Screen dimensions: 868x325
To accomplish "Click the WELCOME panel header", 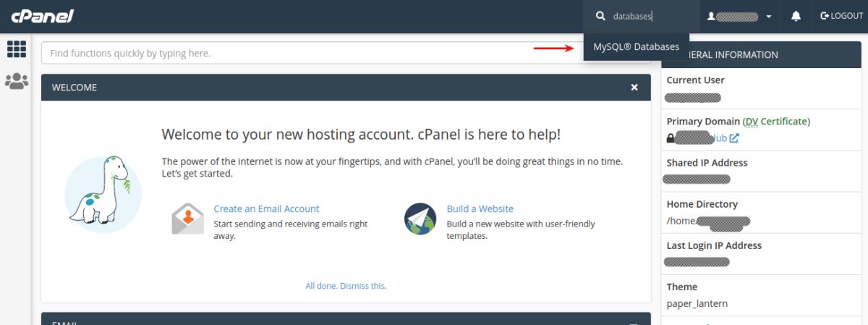I will click(346, 87).
